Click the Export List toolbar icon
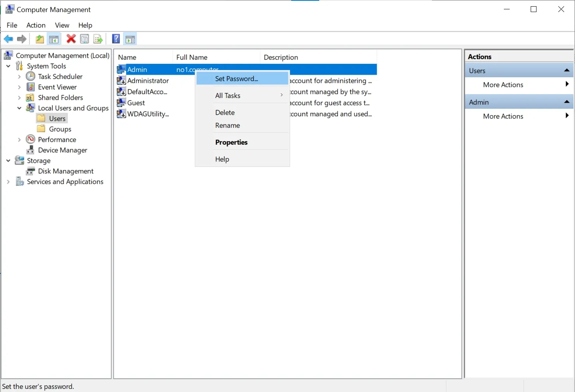Image resolution: width=575 pixels, height=392 pixels. [x=98, y=39]
